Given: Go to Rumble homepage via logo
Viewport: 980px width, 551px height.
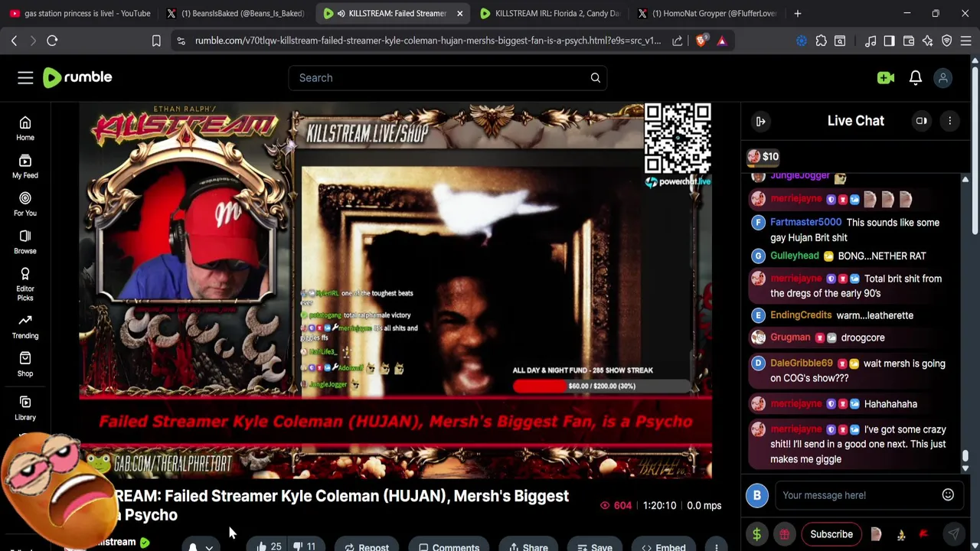Looking at the screenshot, I should pyautogui.click(x=77, y=77).
